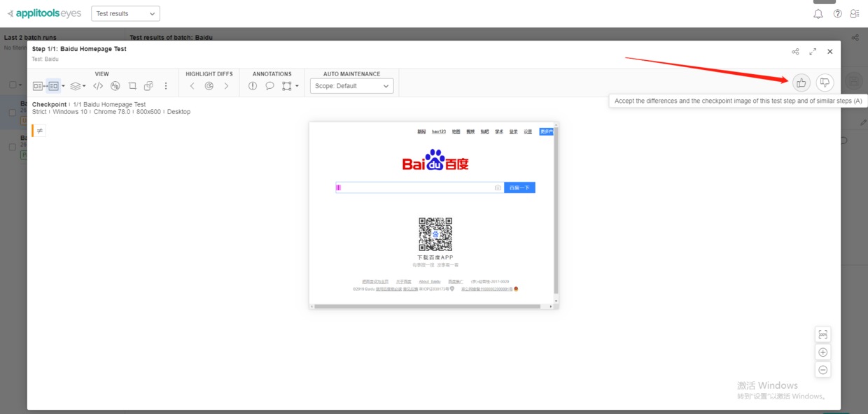Toggle the not-equal diff indicator button
868x414 pixels.
click(x=40, y=130)
